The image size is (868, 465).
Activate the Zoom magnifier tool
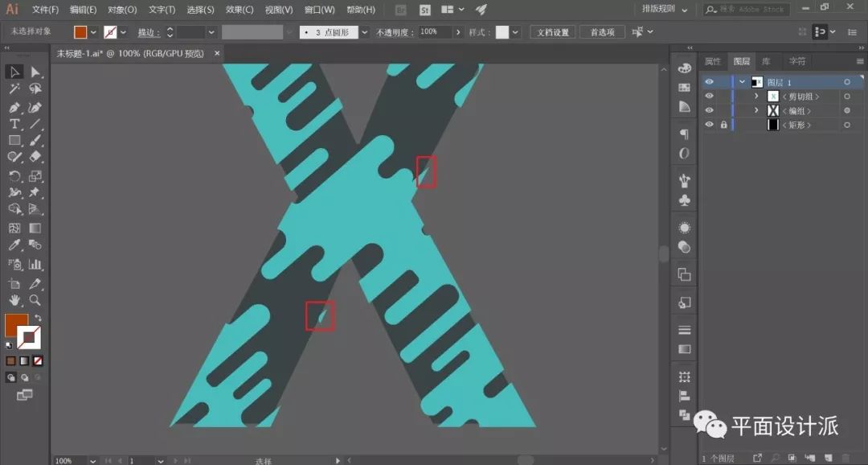point(35,300)
